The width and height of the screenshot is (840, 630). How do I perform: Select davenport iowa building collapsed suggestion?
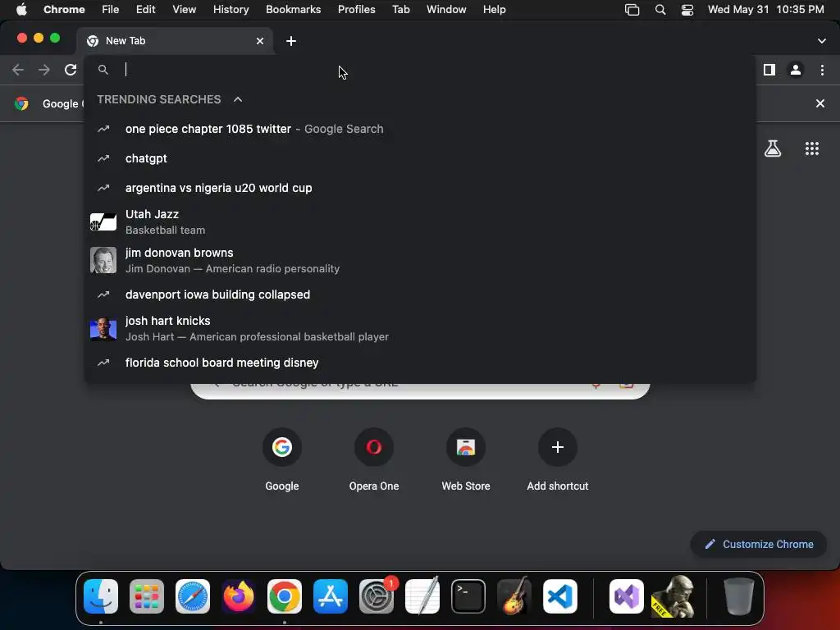pyautogui.click(x=420, y=294)
